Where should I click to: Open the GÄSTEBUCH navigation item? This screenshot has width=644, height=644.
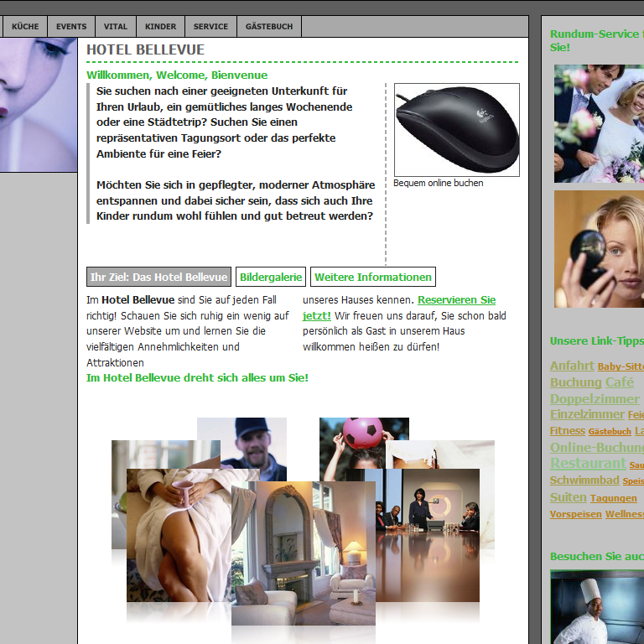click(269, 27)
